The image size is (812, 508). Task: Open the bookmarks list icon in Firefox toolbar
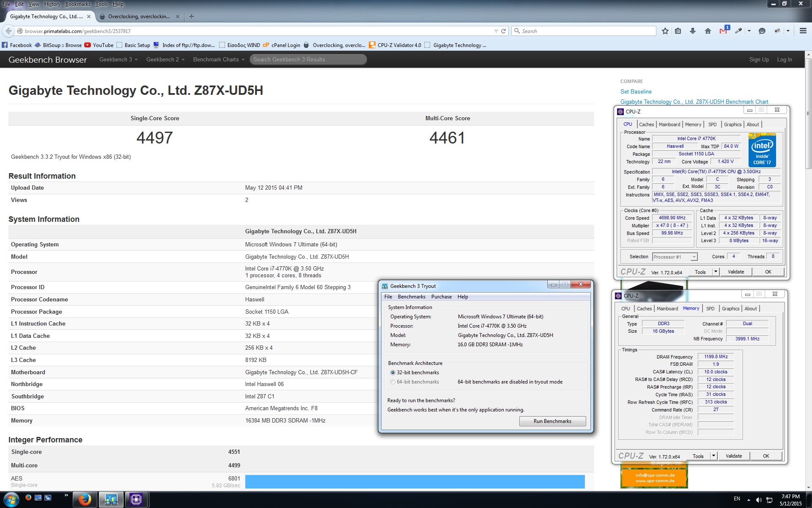pos(678,31)
